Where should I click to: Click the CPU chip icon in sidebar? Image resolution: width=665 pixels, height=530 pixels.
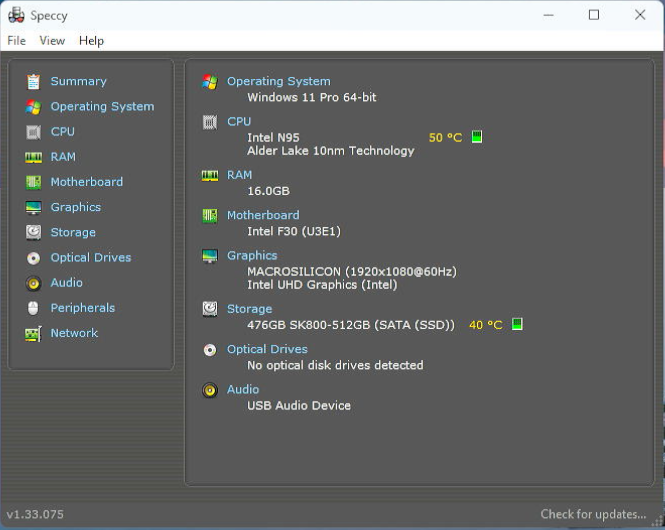pos(33,132)
